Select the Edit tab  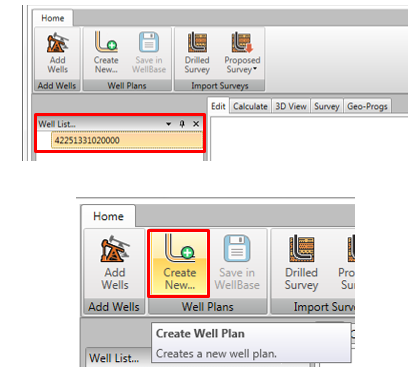pos(218,106)
